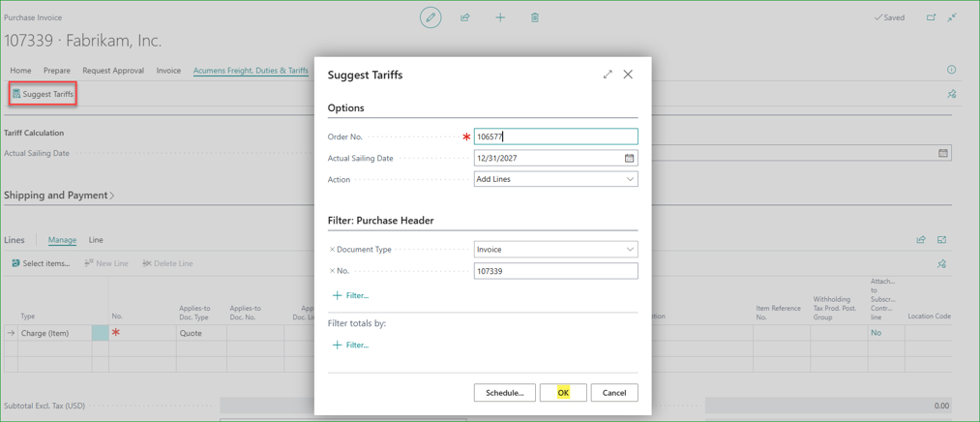Add filter under Filter totals by

[350, 345]
